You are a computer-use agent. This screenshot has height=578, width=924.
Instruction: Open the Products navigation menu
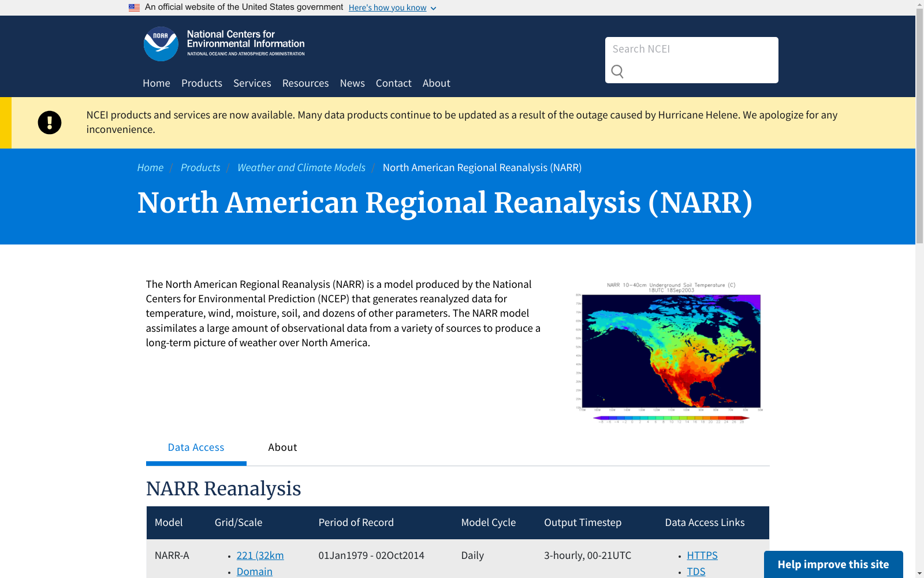point(202,83)
